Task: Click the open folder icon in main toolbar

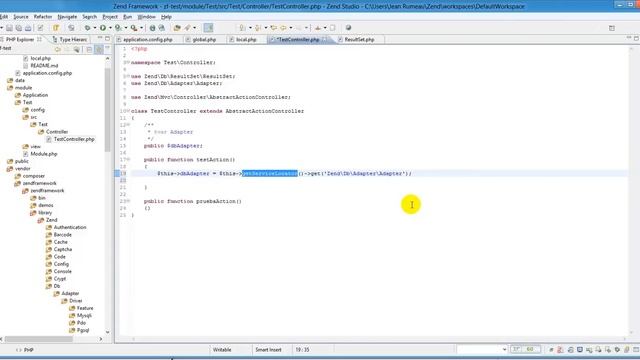Action: [x=177, y=28]
